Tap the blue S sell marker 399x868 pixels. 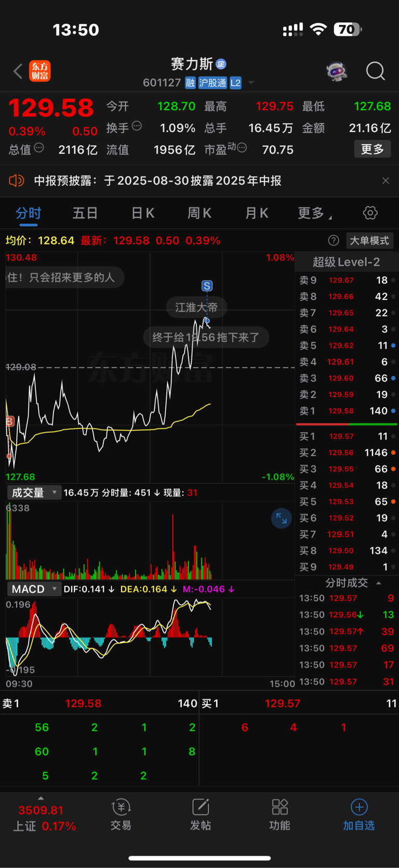[x=207, y=286]
